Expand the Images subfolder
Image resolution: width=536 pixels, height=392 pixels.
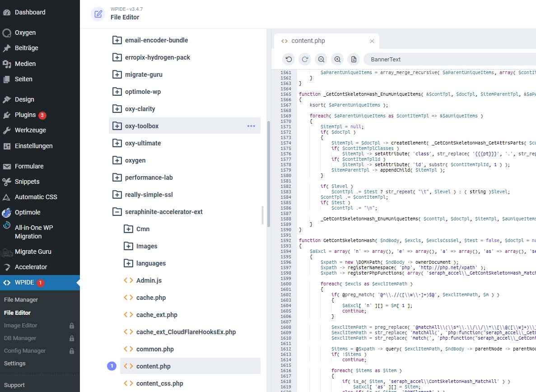[x=128, y=246]
